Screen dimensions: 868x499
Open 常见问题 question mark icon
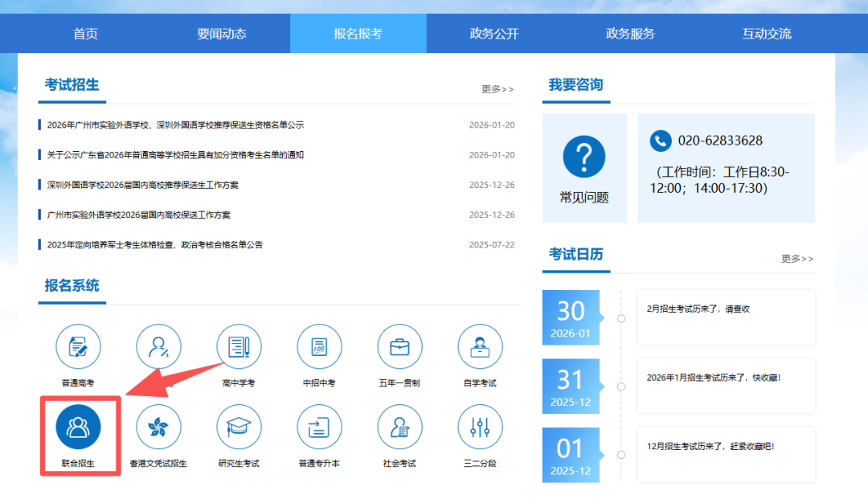(584, 157)
